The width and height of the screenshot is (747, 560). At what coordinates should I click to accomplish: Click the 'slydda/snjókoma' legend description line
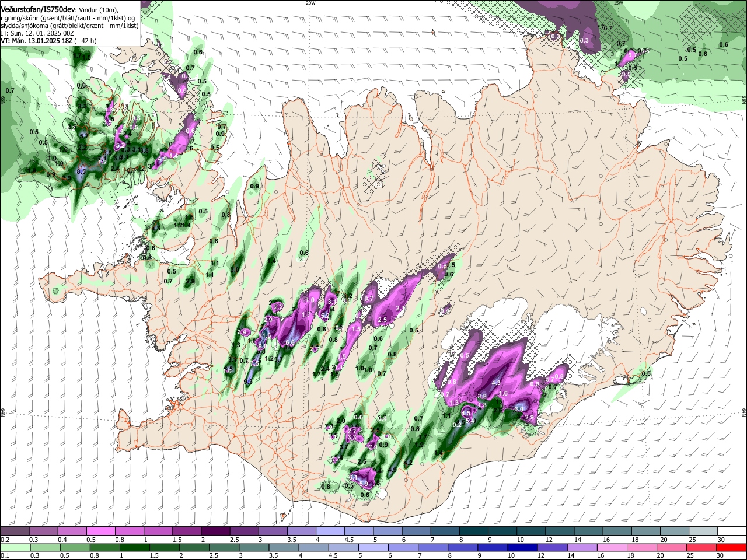point(69,26)
